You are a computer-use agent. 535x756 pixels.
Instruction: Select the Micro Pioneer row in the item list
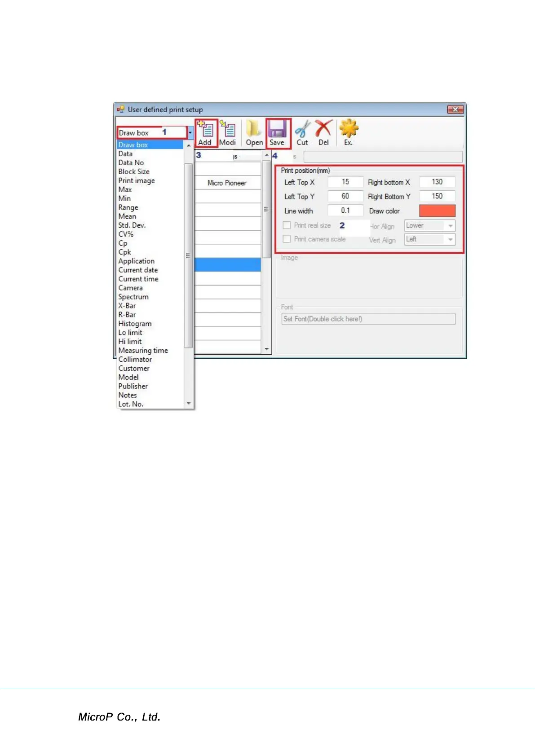227,183
